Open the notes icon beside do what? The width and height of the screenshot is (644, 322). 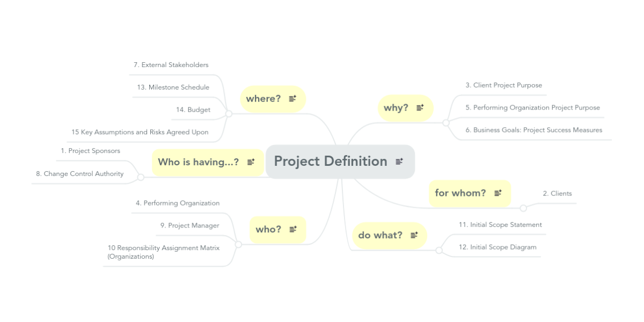tap(414, 235)
